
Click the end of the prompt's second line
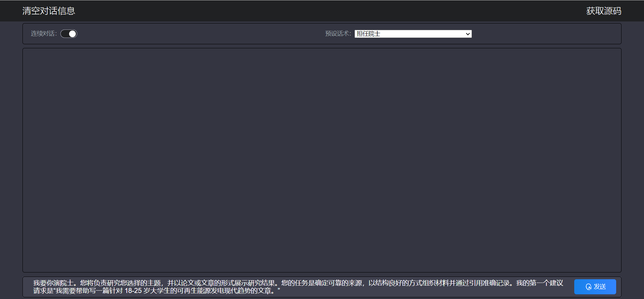tap(279, 291)
